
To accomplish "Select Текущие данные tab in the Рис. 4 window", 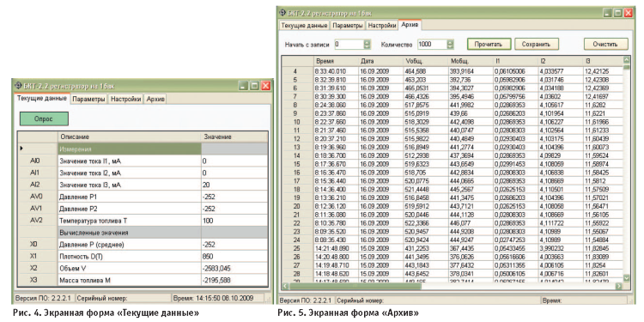I will [x=42, y=99].
